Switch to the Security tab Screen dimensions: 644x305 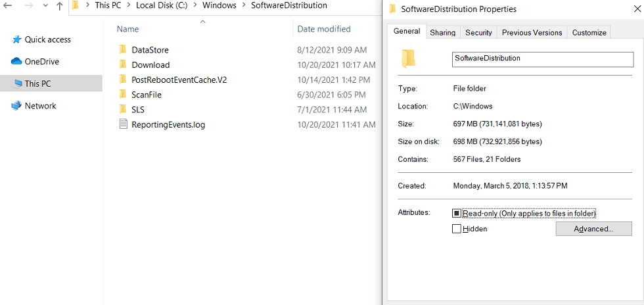(x=478, y=32)
